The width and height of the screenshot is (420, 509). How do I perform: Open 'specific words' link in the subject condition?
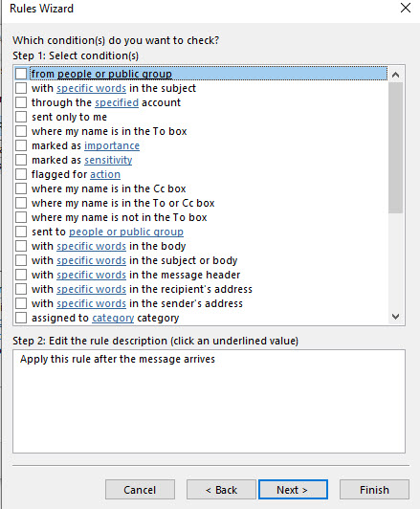point(92,88)
